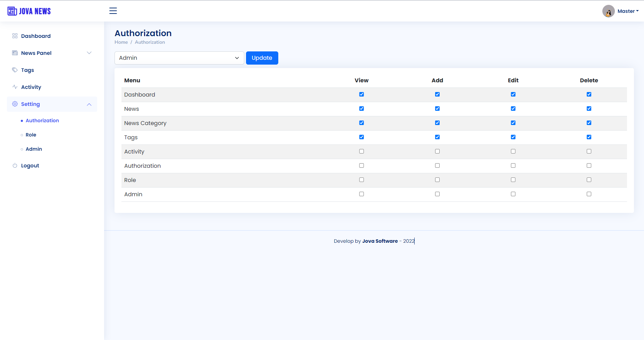Enable Delete permission for Activity
This screenshot has height=340, width=644.
tap(589, 151)
